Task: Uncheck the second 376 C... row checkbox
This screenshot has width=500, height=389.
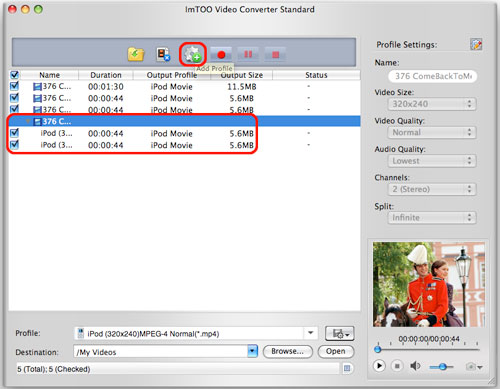Action: pos(14,98)
